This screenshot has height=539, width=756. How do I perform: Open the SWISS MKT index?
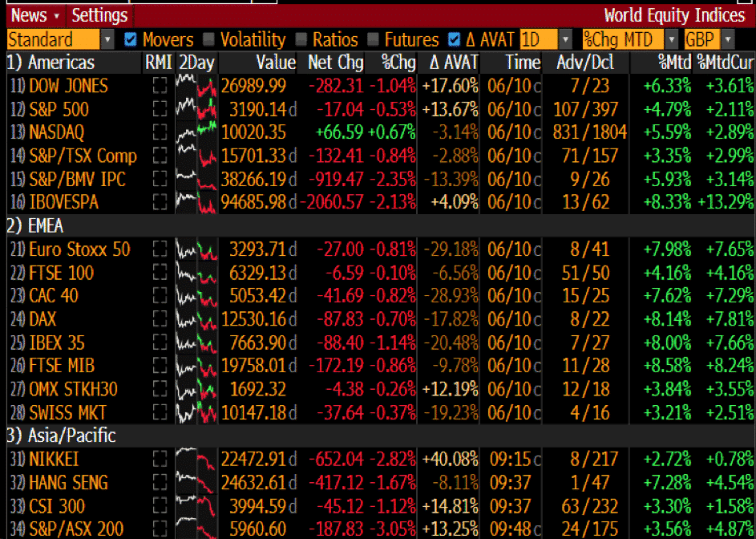[67, 412]
